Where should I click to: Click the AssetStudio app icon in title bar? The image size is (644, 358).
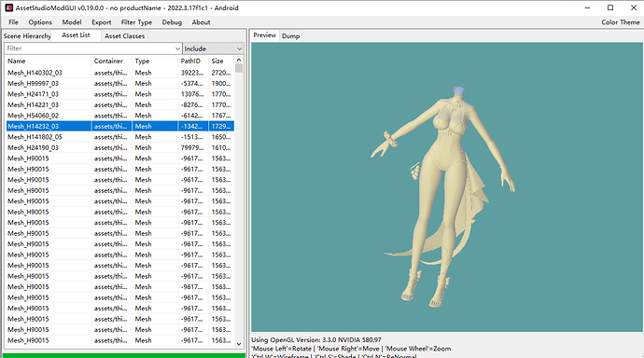coord(8,7)
